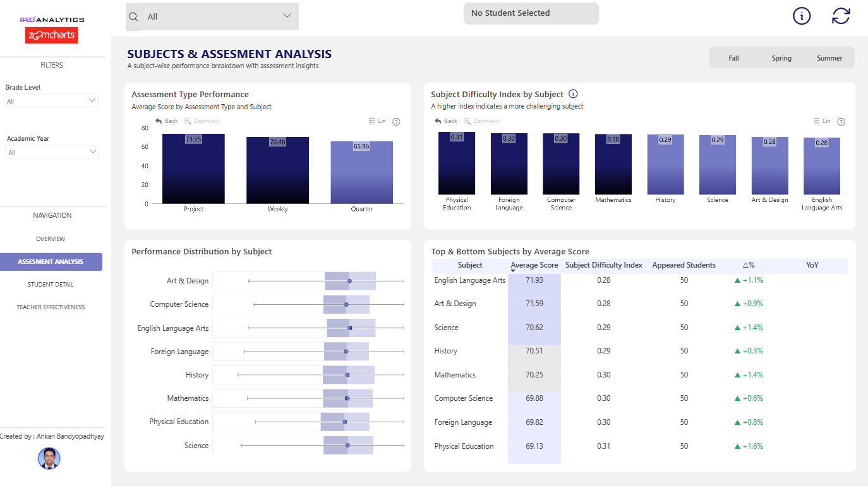Open the dashboard info icon at top right
This screenshot has height=486, width=868.
point(802,16)
